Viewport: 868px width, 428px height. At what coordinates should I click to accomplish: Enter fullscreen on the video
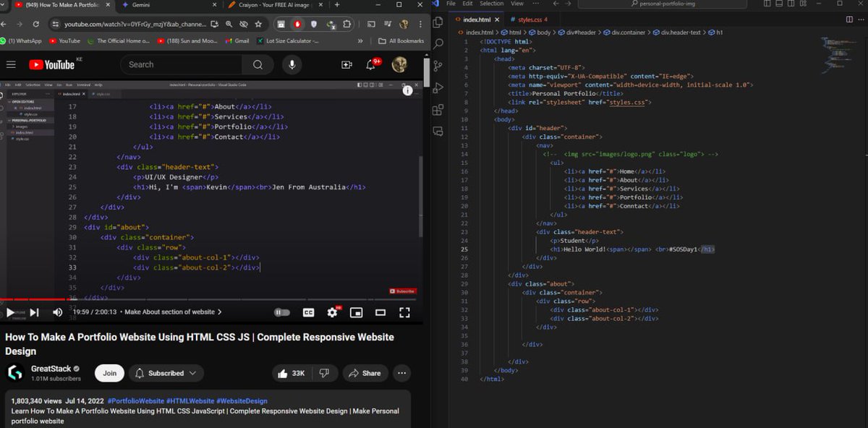(x=405, y=312)
